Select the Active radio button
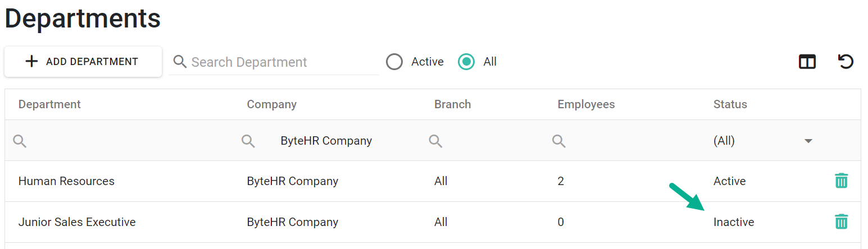The height and width of the screenshot is (249, 868). [394, 62]
